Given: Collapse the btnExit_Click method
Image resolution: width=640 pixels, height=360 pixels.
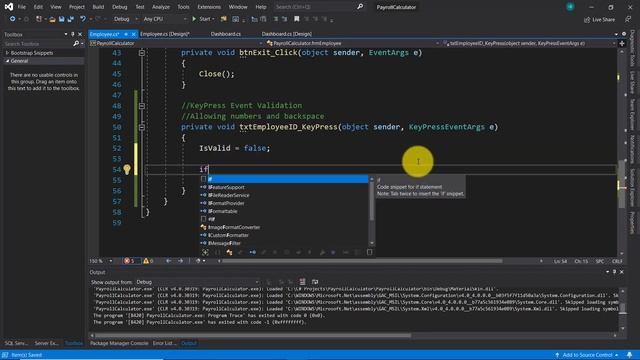Looking at the screenshot, I should [x=142, y=53].
